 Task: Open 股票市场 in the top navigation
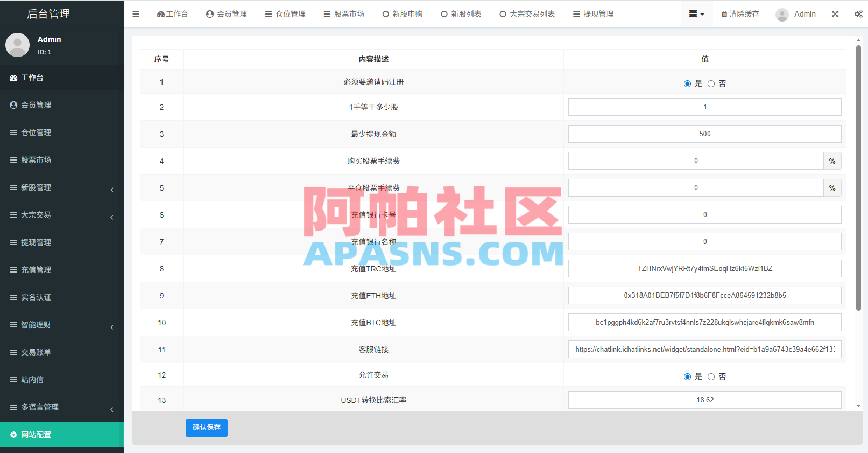click(x=344, y=14)
